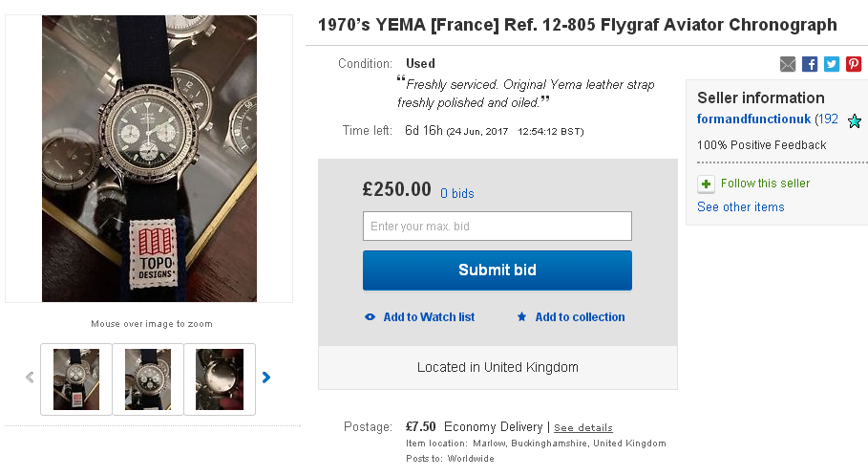Open seller formandfunctionuk profile
This screenshot has width=868, height=476.
coord(753,119)
